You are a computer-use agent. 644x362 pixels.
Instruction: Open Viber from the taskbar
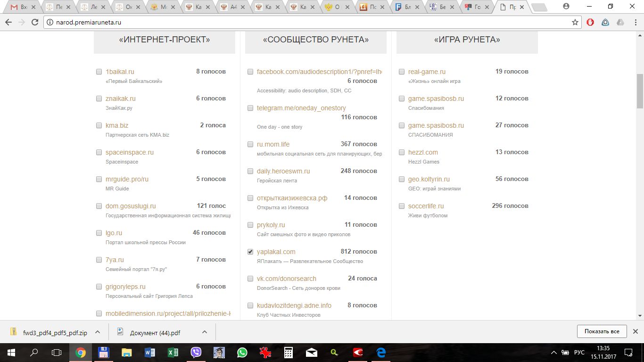pos(196,353)
